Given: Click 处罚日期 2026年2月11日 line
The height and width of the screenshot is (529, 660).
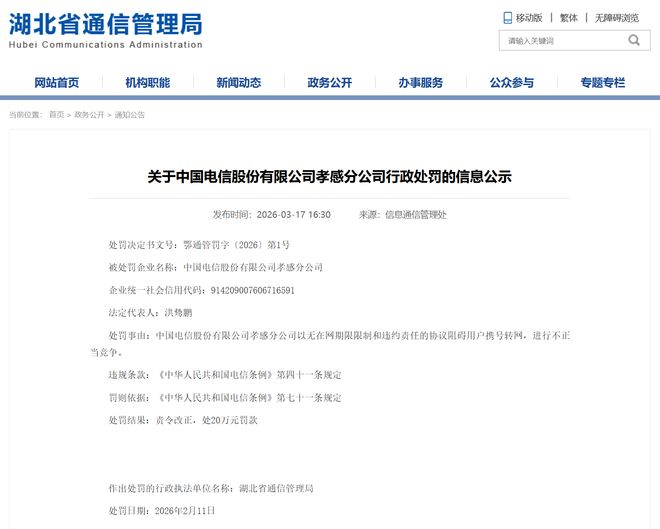Looking at the screenshot, I should (x=162, y=510).
